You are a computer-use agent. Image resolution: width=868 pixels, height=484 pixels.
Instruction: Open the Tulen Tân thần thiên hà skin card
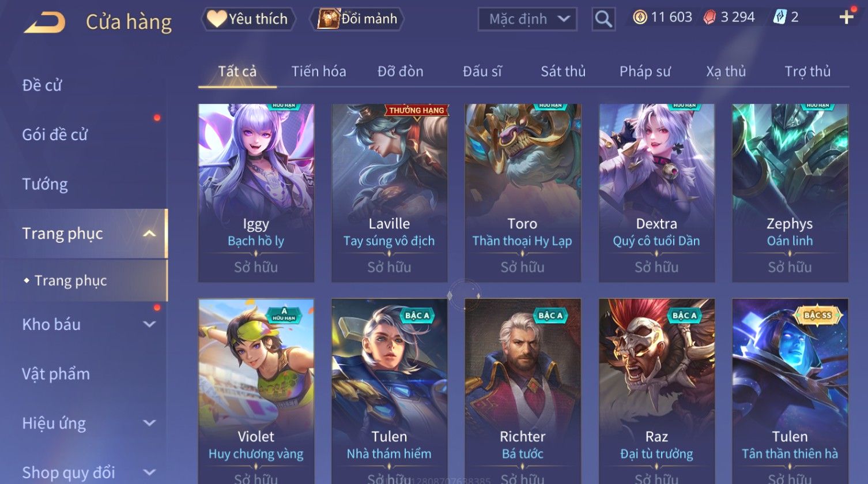tap(790, 391)
